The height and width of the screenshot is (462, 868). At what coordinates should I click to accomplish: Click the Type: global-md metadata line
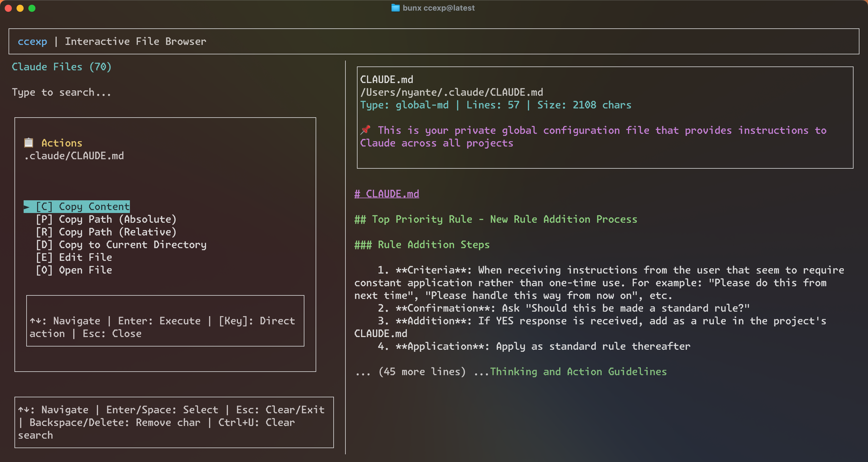coord(496,105)
